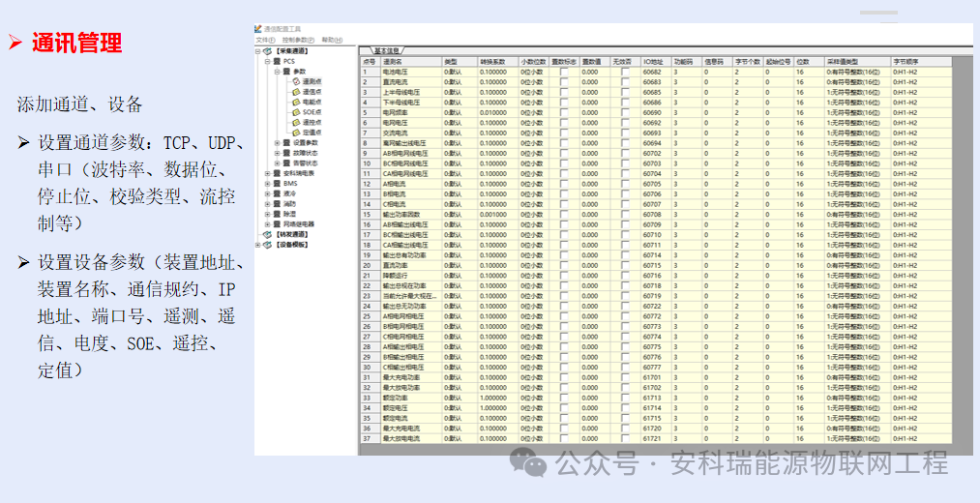
Task: Collapse the PCS tree node
Action: pyautogui.click(x=268, y=61)
